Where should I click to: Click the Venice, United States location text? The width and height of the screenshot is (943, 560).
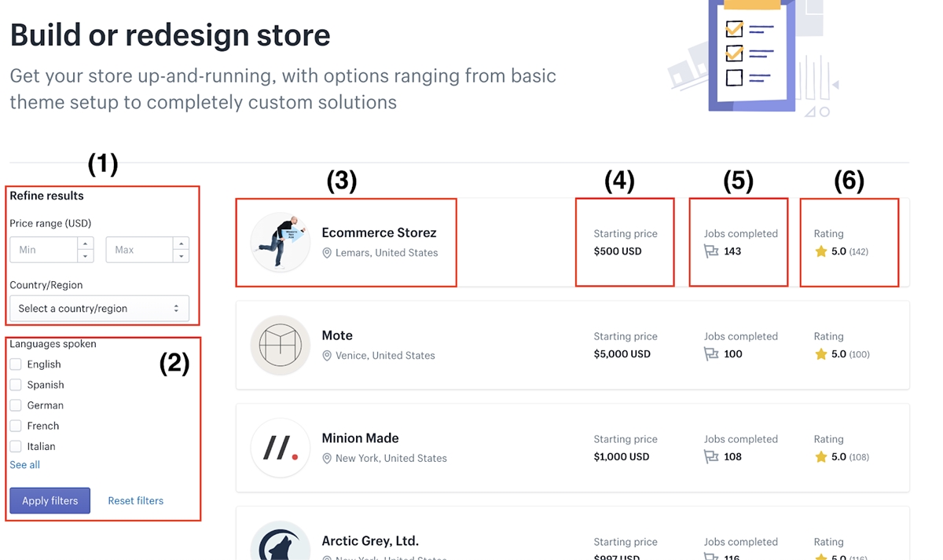click(x=385, y=356)
